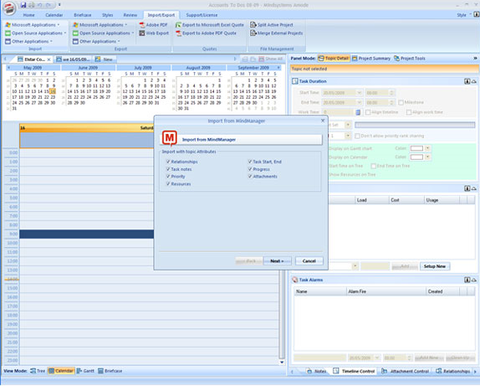Open the Attachment Control bottom tab
Image resolution: width=480 pixels, height=386 pixels.
coord(405,371)
